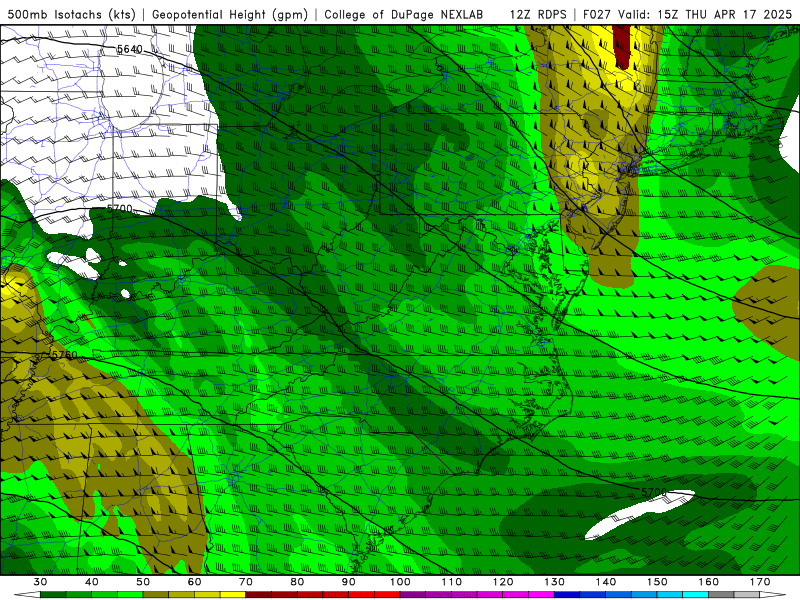Click the 70 value on the color scale
This screenshot has width=800, height=600.
click(246, 582)
